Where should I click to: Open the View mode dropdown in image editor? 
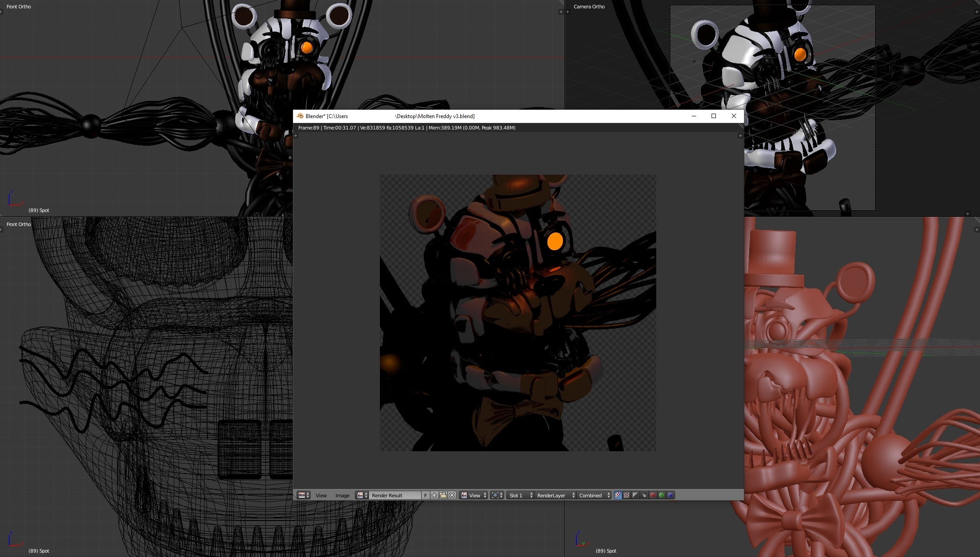tap(474, 495)
